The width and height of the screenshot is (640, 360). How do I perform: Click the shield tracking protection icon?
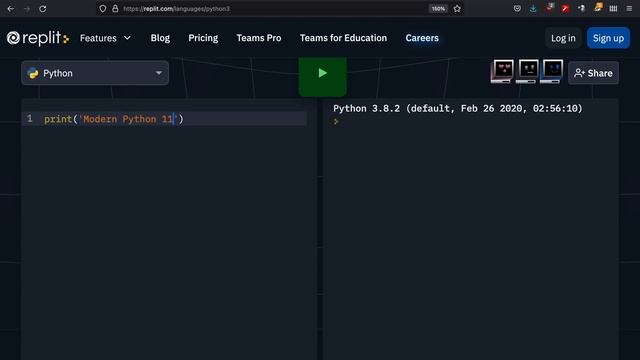pos(103,9)
